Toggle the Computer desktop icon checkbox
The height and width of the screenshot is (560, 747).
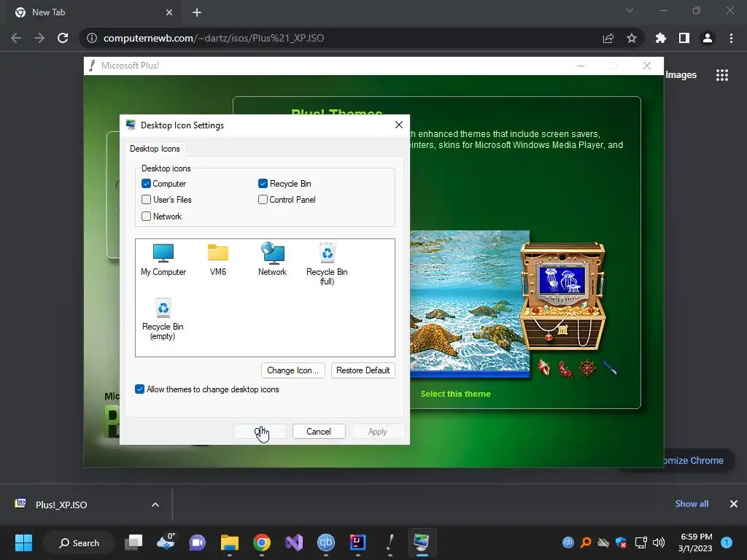pos(146,183)
